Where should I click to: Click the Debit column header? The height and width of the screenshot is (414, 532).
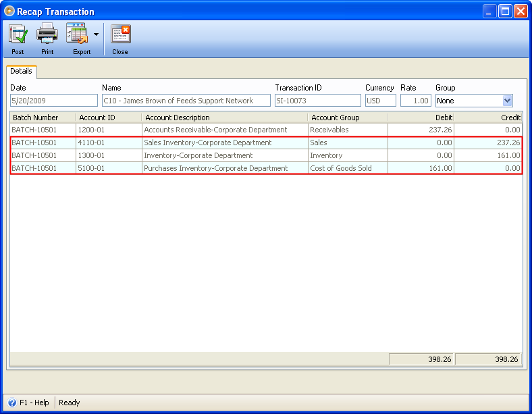click(421, 118)
